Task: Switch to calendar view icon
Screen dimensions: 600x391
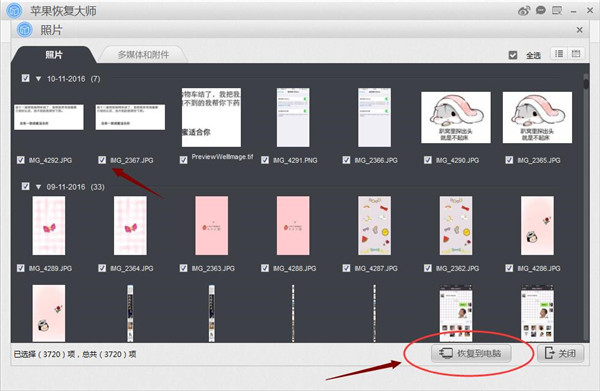Action: click(x=576, y=54)
